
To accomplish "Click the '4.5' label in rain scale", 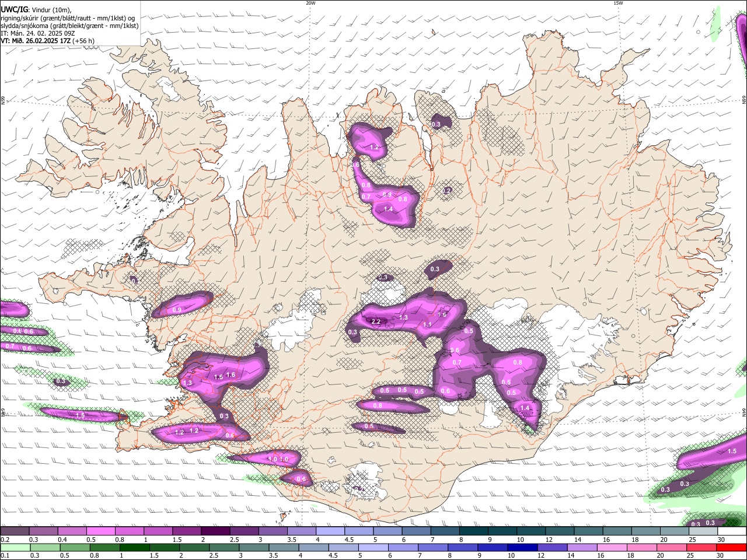I will [333, 556].
